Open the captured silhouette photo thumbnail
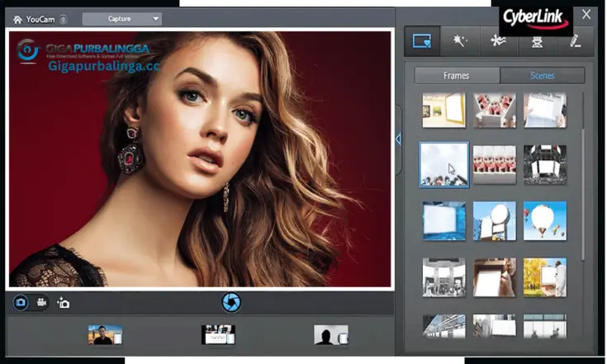The height and width of the screenshot is (364, 607). point(331,334)
